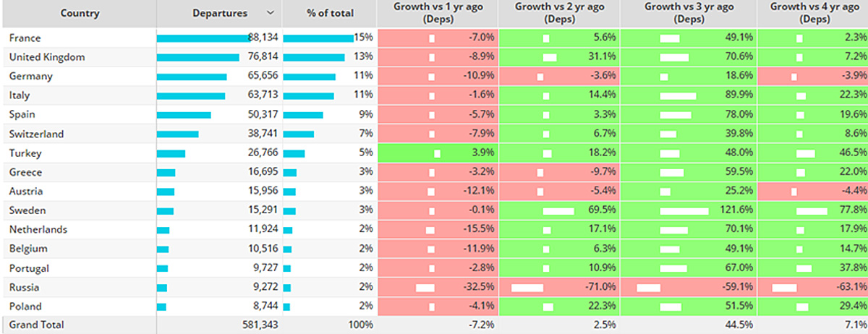Select the Country column header
868x334 pixels.
point(80,13)
